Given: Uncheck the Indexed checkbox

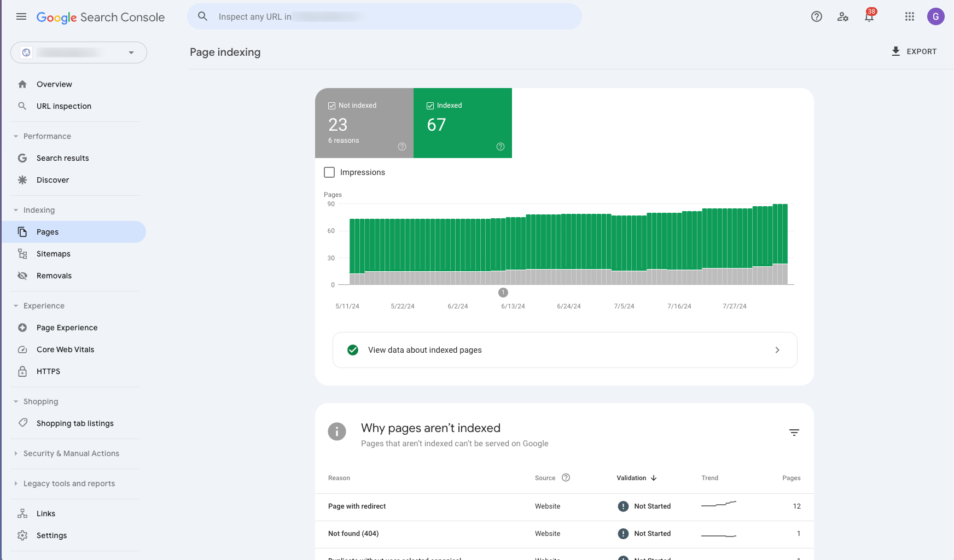Looking at the screenshot, I should click(430, 106).
